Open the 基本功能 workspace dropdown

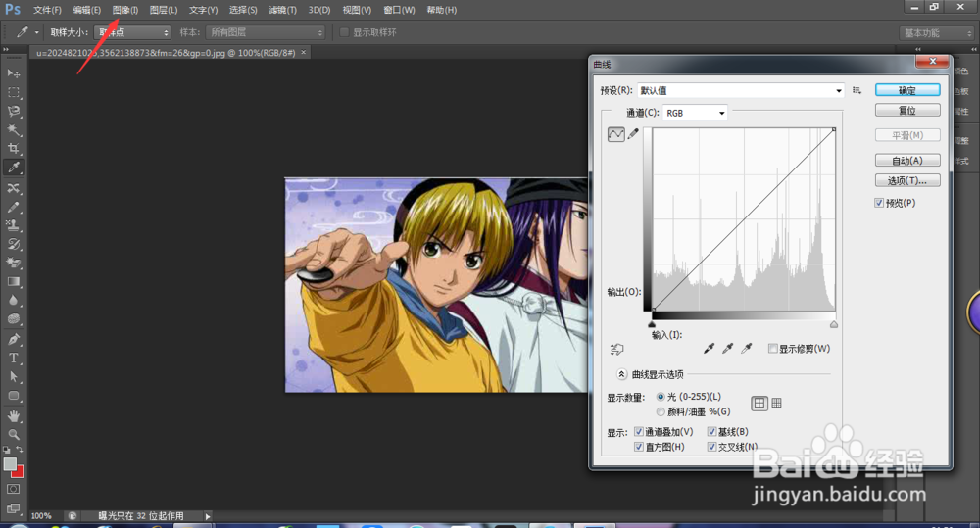click(x=936, y=33)
